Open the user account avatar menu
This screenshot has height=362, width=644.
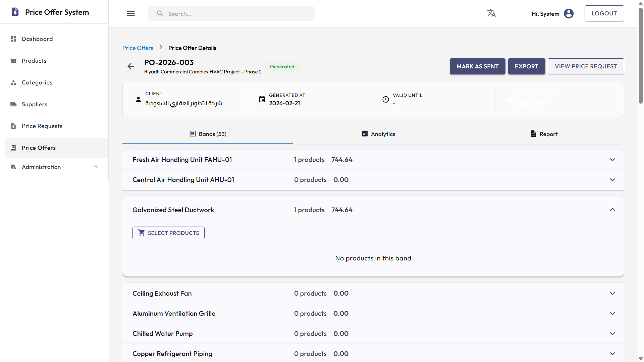[x=569, y=13]
